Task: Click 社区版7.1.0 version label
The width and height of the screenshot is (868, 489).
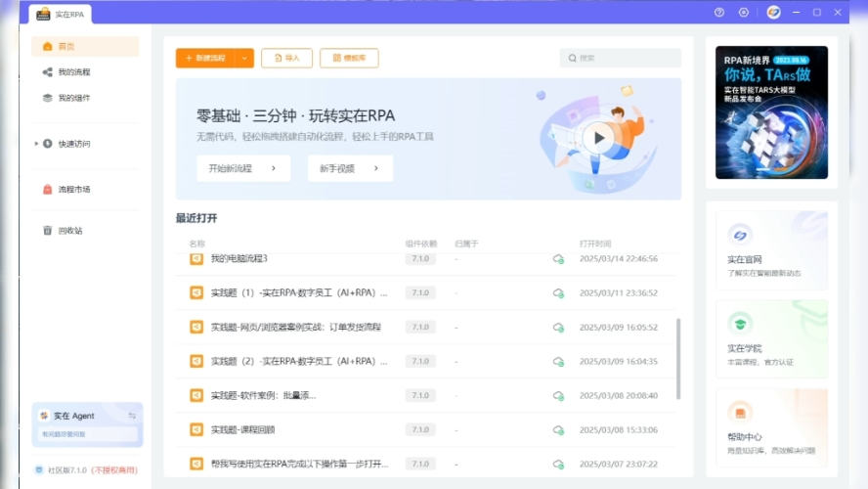Action: tap(67, 470)
